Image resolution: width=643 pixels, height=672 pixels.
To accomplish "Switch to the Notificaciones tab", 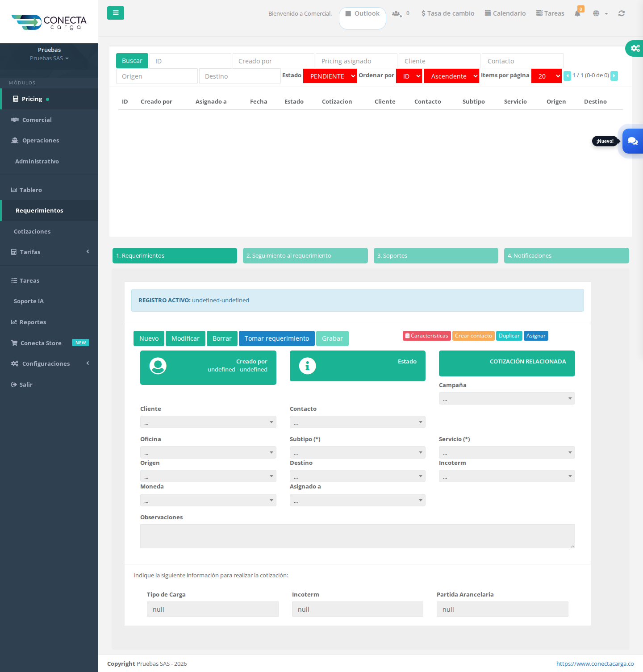I will [x=567, y=255].
